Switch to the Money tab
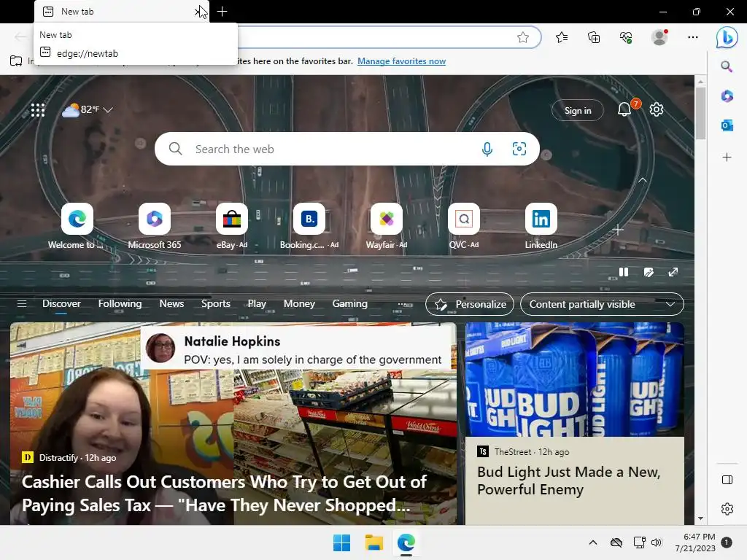Screen dimensions: 747x560 coord(299,304)
